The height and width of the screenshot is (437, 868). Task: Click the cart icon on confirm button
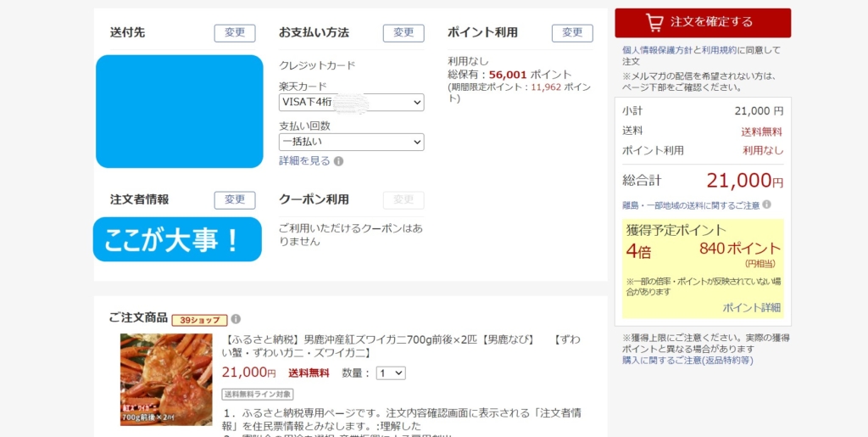(x=654, y=23)
